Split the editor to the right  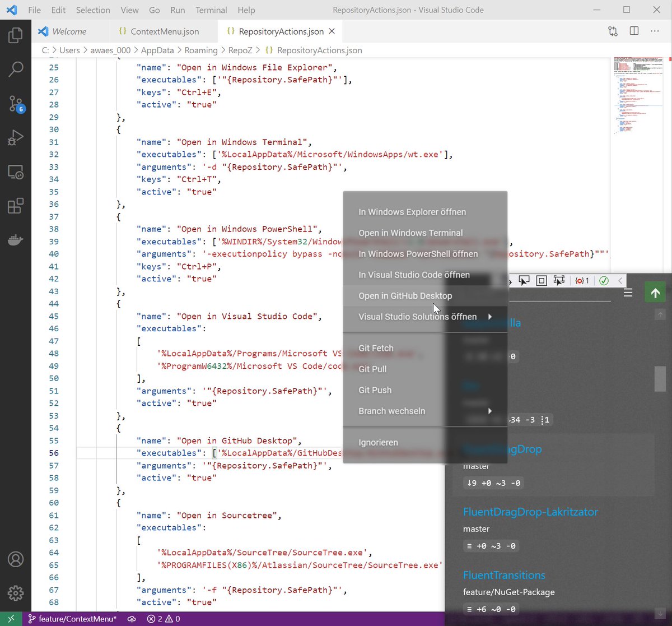[x=634, y=31]
